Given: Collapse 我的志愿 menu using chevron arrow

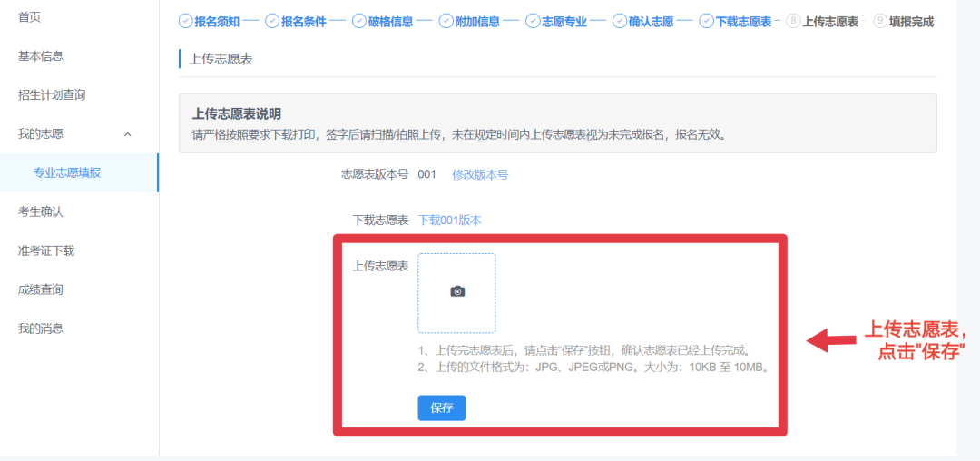Looking at the screenshot, I should click(x=128, y=134).
